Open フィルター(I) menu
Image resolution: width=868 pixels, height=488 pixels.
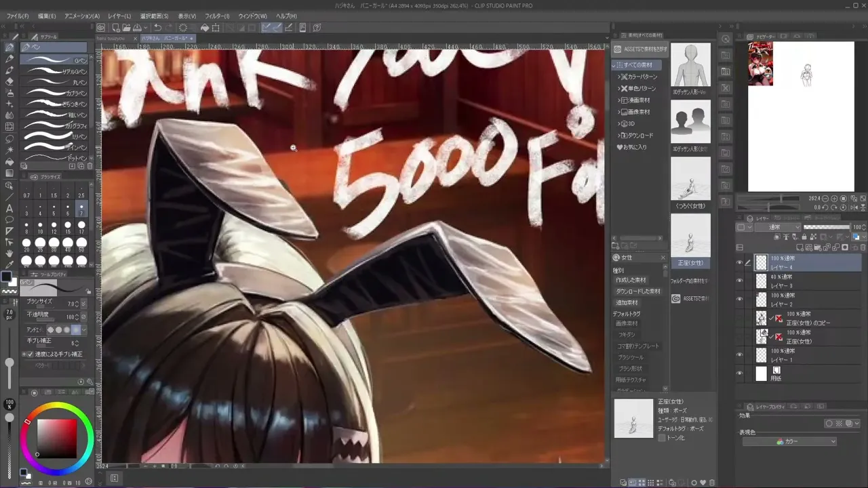(x=217, y=16)
